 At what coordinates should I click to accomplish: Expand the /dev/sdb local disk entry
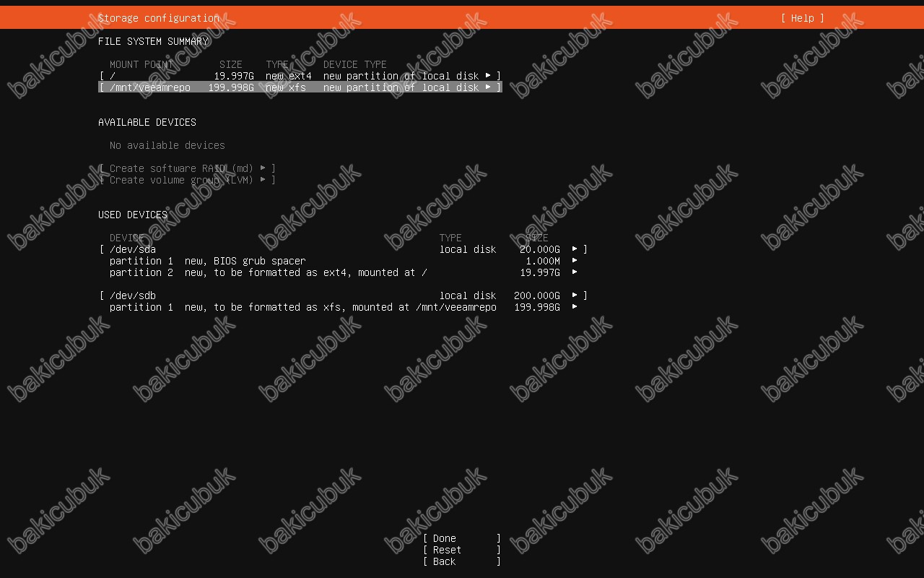tap(133, 296)
